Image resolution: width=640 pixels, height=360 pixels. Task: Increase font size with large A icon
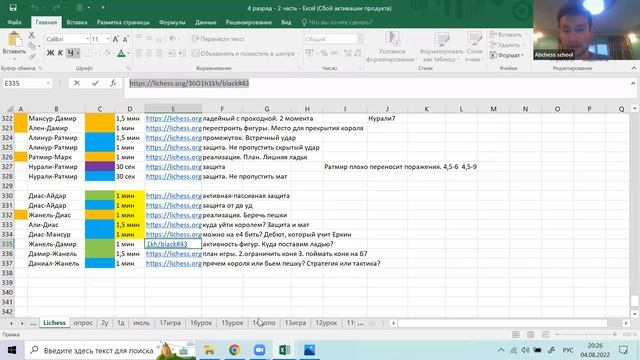point(116,39)
